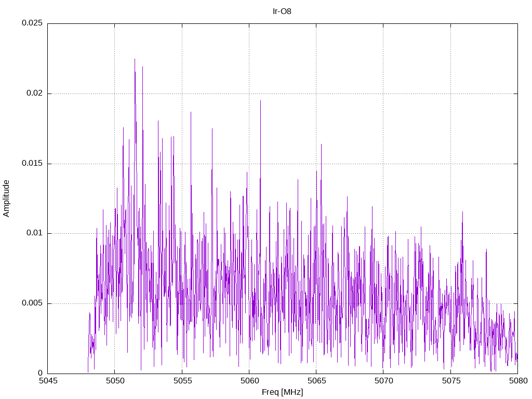The image size is (532, 399).
Task: Click the 5045 x-axis tick label
Action: (48, 381)
